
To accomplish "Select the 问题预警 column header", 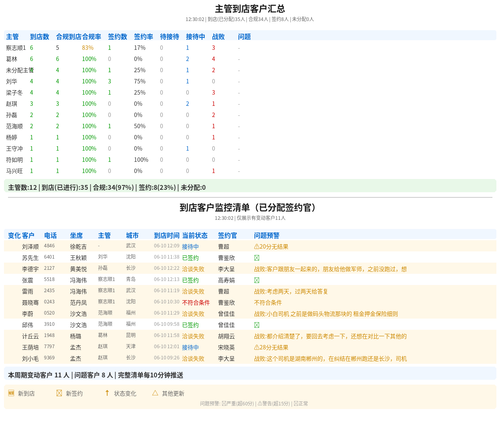I will coord(267,235).
